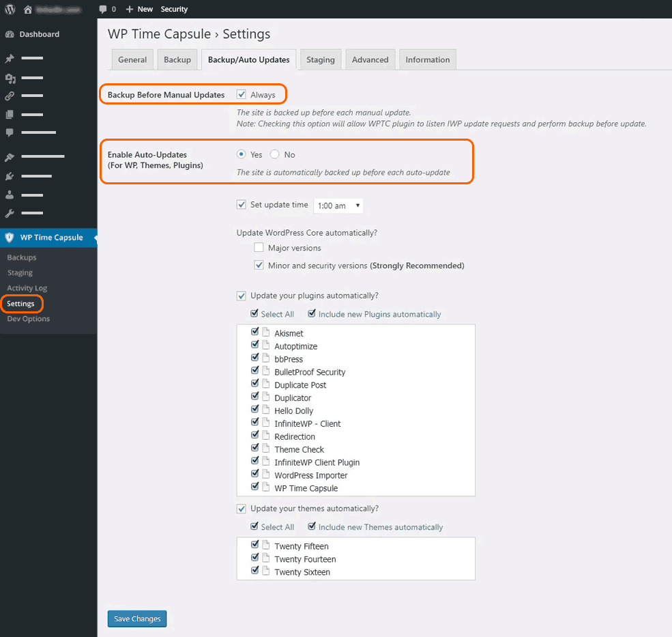
Task: Uncheck the Akismet plugin checkbox
Action: (254, 331)
